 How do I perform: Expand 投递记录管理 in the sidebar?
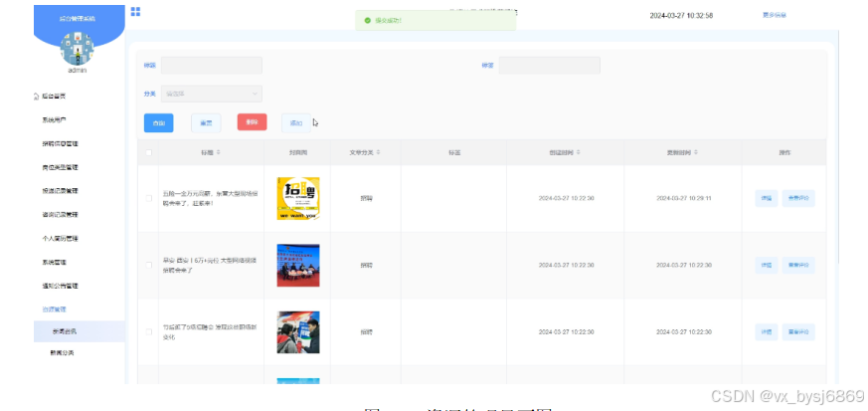pyautogui.click(x=61, y=190)
